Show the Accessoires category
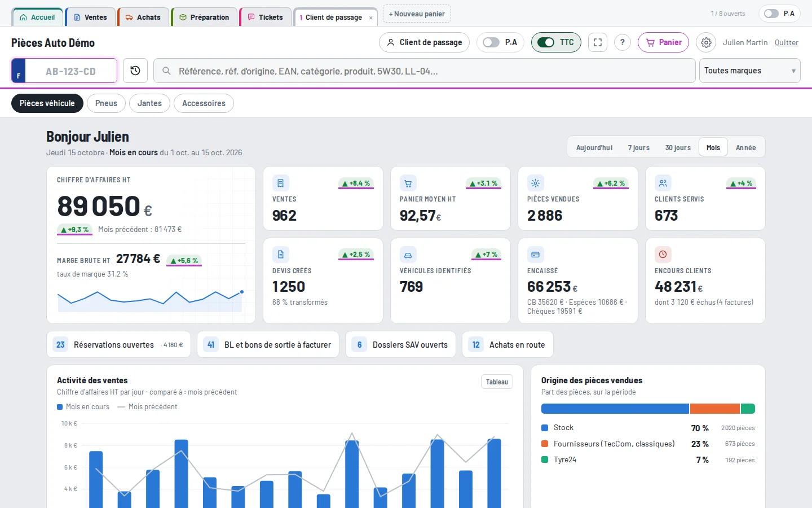Screen dimensions: 812x508 [x=204, y=103]
